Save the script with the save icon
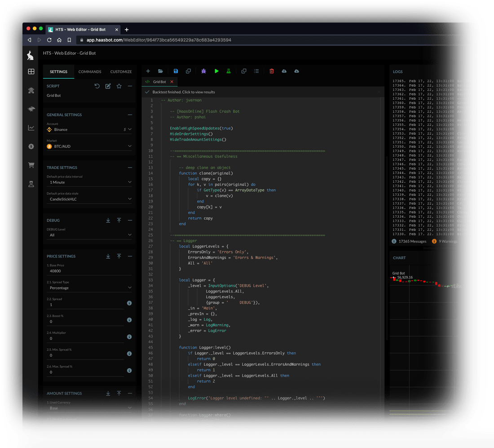 [x=175, y=71]
